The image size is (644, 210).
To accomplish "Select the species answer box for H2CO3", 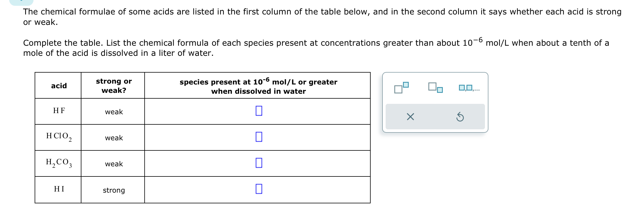I will [259, 163].
